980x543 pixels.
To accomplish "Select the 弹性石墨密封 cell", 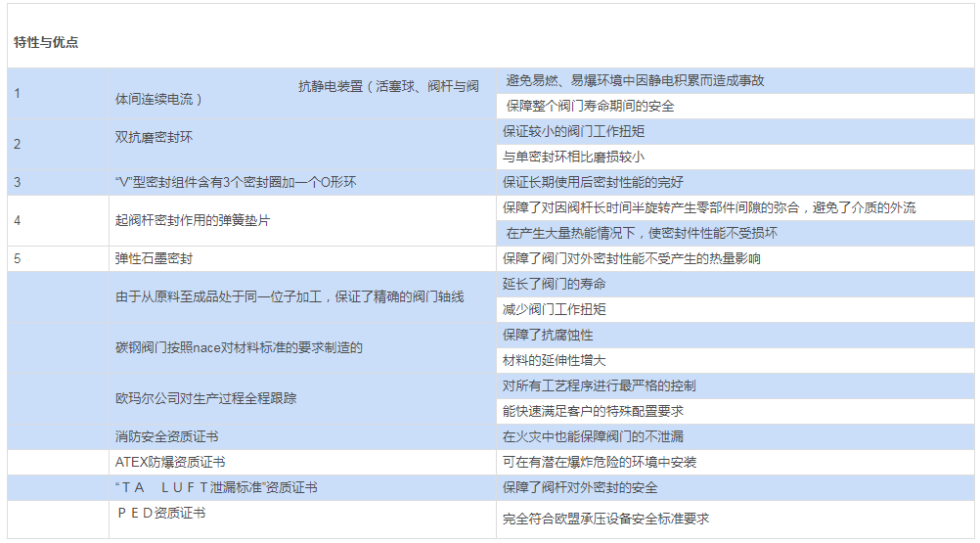I will [x=154, y=258].
